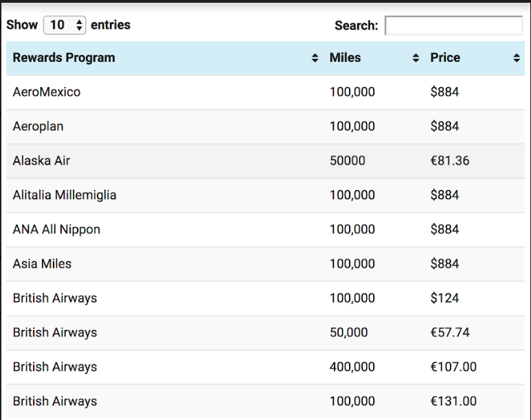Sort by the Rewards Program column header
The height and width of the screenshot is (420, 531).
click(165, 58)
